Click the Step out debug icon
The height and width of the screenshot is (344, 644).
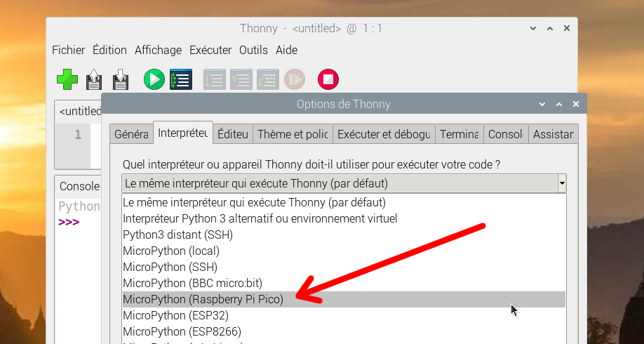(x=268, y=79)
